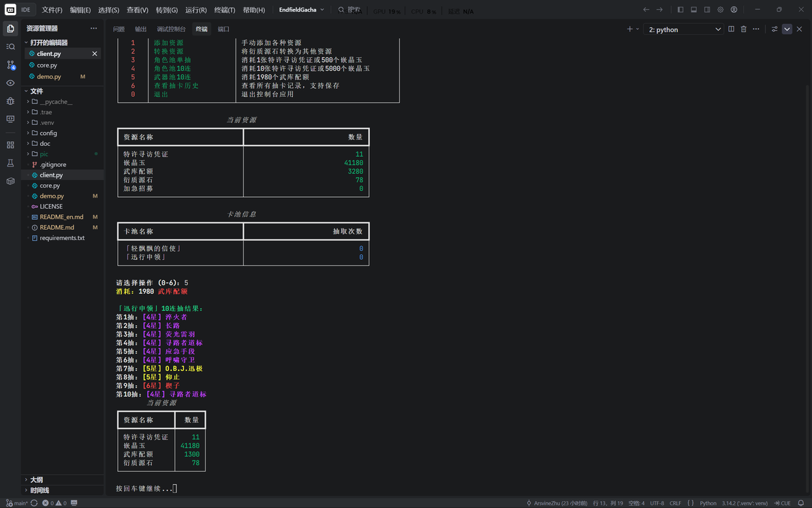The height and width of the screenshot is (508, 812).
Task: Open the Run menu 运行(R)
Action: click(x=196, y=10)
